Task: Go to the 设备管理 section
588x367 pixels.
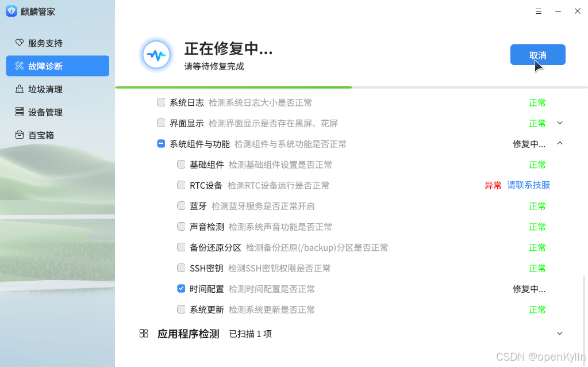Action: (57, 112)
